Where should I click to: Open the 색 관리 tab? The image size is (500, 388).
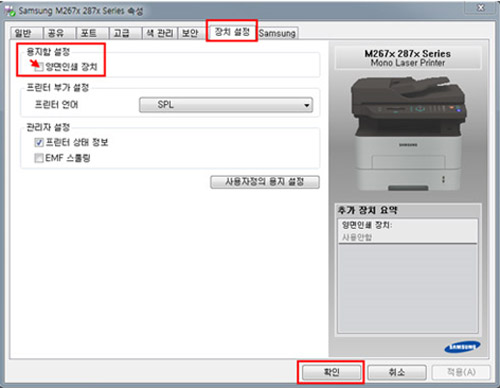pyautogui.click(x=159, y=33)
